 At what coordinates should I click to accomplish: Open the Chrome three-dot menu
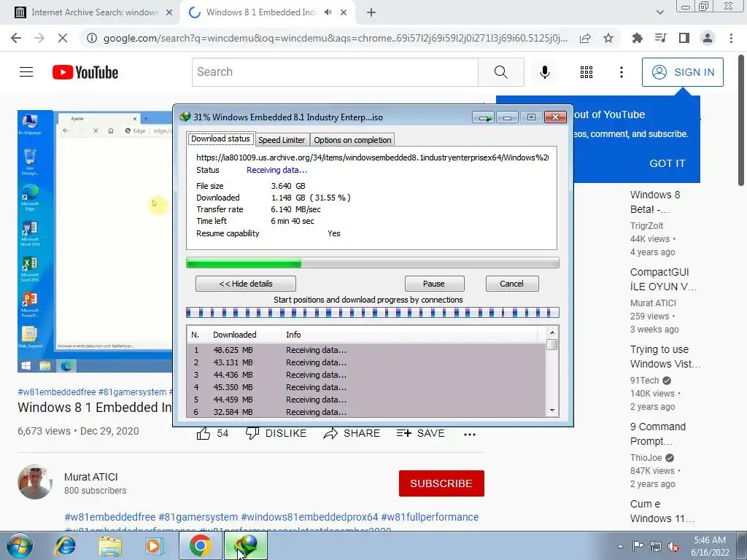click(x=731, y=38)
